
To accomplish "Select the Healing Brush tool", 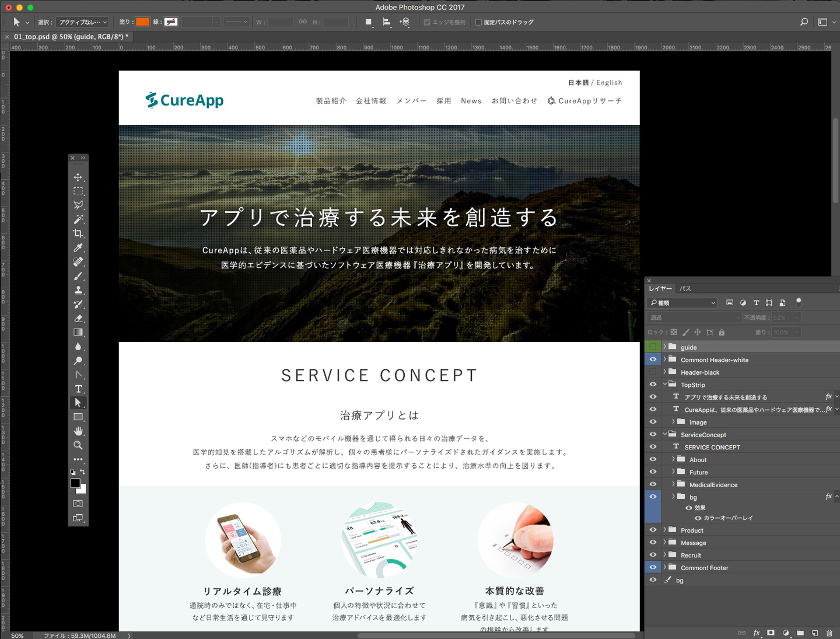I will [x=78, y=261].
